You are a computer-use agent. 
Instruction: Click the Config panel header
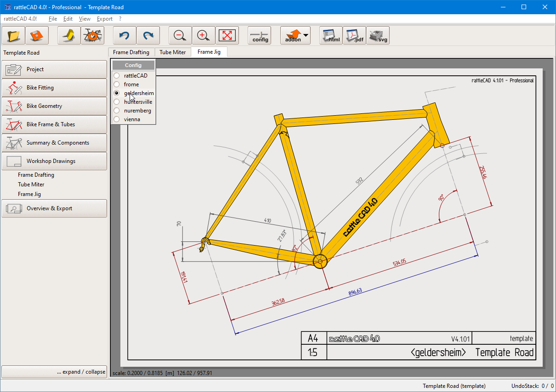click(133, 65)
